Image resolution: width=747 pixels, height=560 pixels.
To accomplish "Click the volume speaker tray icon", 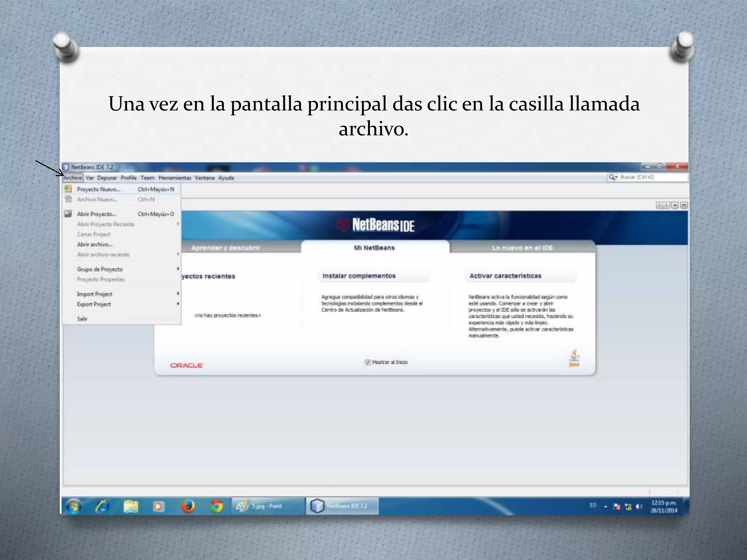I will (639, 507).
